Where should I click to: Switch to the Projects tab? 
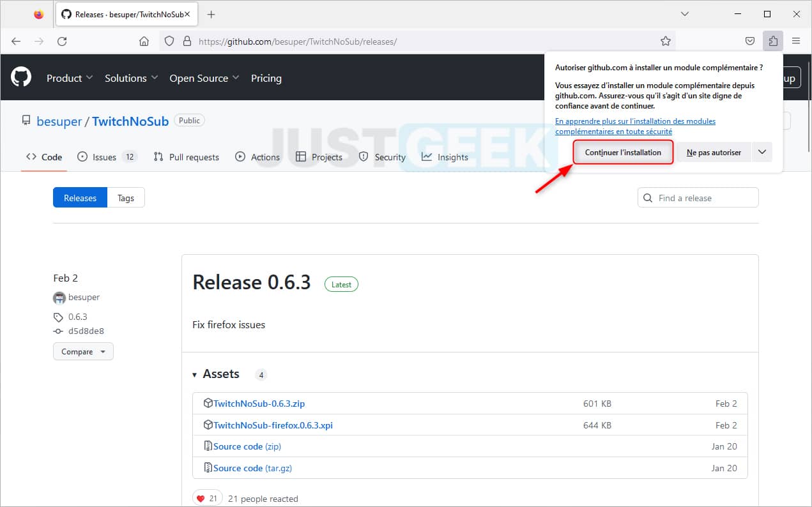319,157
